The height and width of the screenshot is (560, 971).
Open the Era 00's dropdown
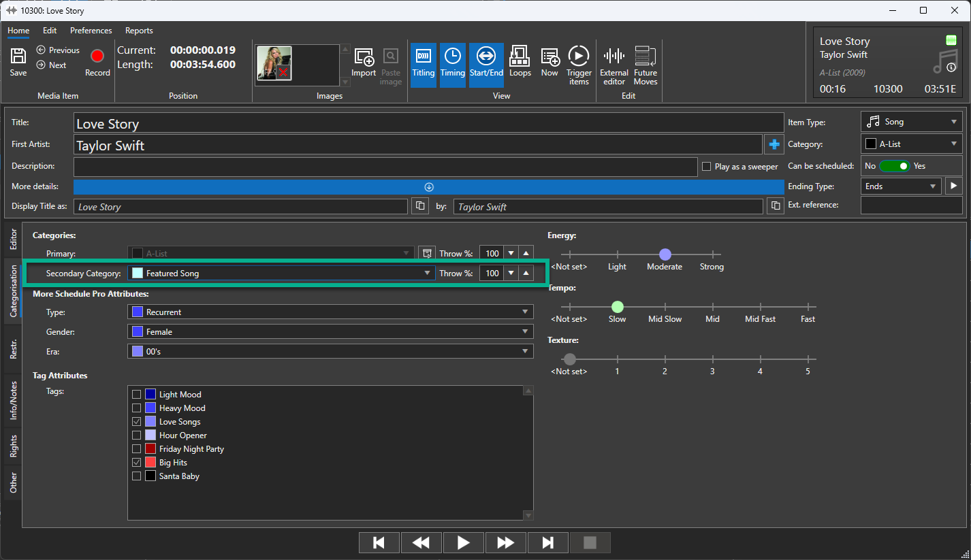330,351
